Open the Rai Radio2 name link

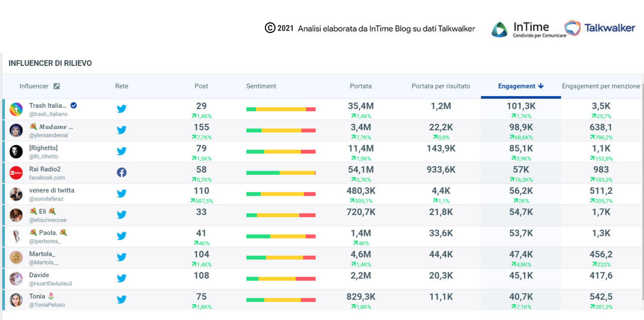(45, 169)
